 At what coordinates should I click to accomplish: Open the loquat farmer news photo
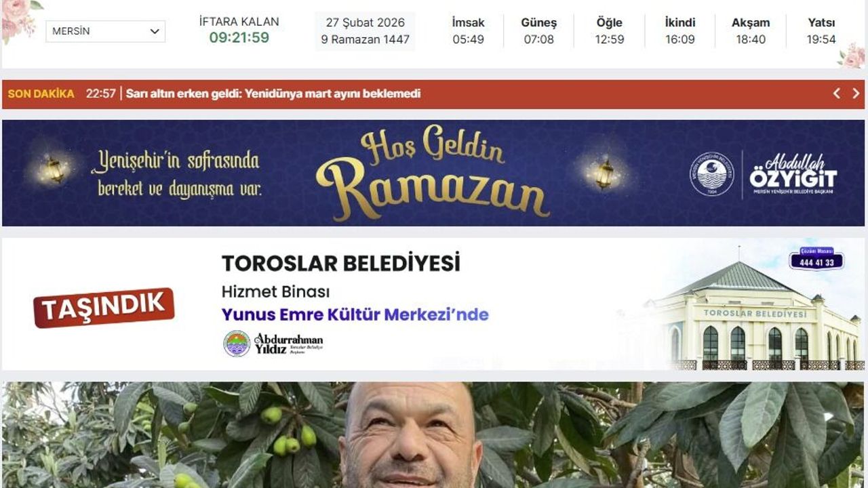pyautogui.click(x=433, y=435)
